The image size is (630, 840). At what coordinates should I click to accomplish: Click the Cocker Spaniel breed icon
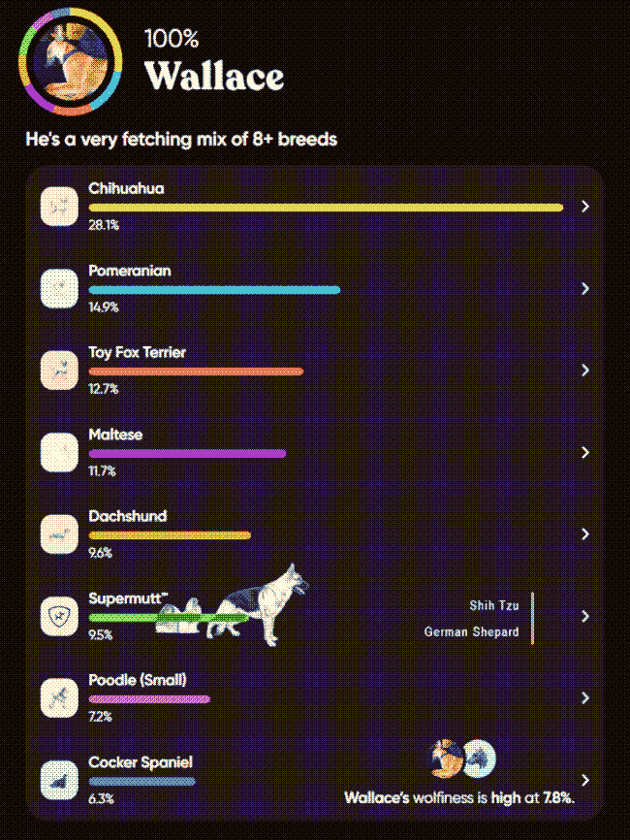point(59,780)
